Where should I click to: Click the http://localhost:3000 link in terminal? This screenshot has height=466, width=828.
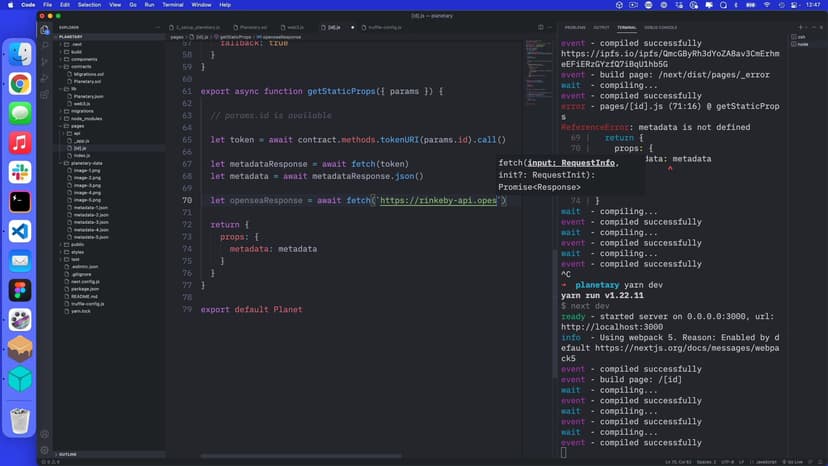point(611,326)
